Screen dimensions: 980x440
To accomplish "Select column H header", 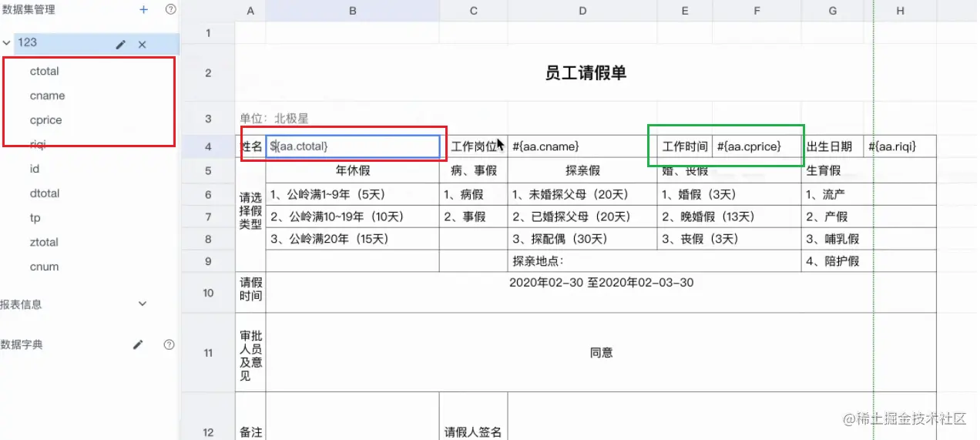I will (900, 11).
